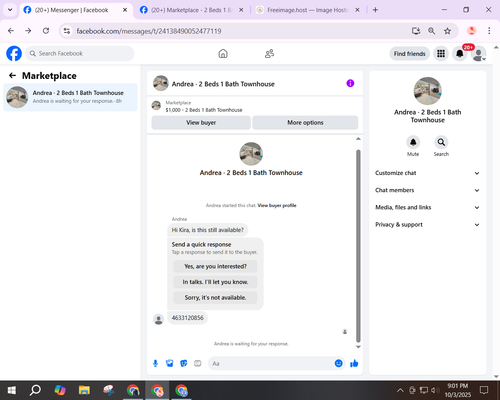The height and width of the screenshot is (400, 500).
Task: Click the zoom magnifier icon in address bar
Action: pyautogui.click(x=432, y=31)
